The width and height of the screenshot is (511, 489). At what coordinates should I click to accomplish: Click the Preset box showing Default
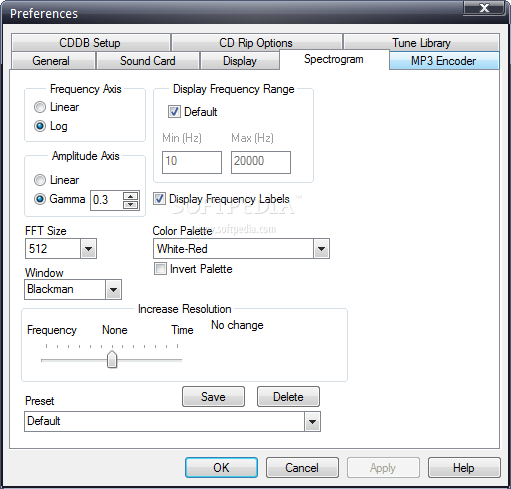165,422
